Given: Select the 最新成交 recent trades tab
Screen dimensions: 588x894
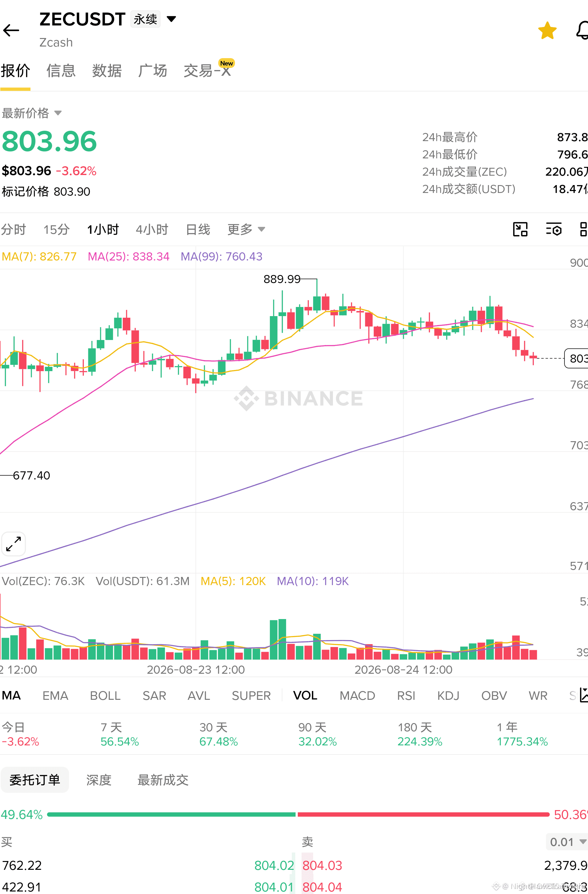Looking at the screenshot, I should [163, 780].
